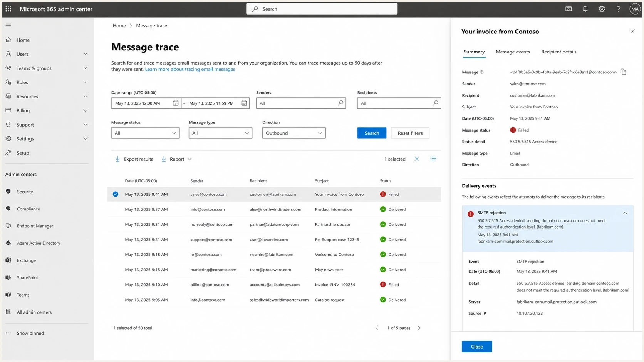This screenshot has height=362, width=644.
Task: Open start date calendar picker icon
Action: pos(176,103)
